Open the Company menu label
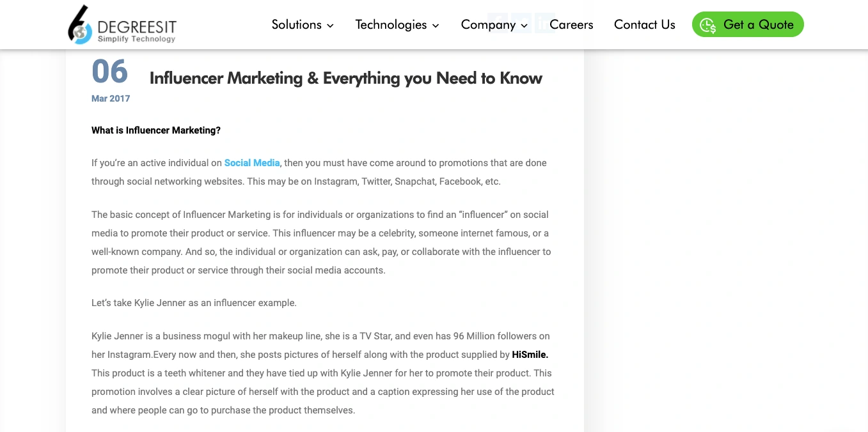 coord(488,24)
